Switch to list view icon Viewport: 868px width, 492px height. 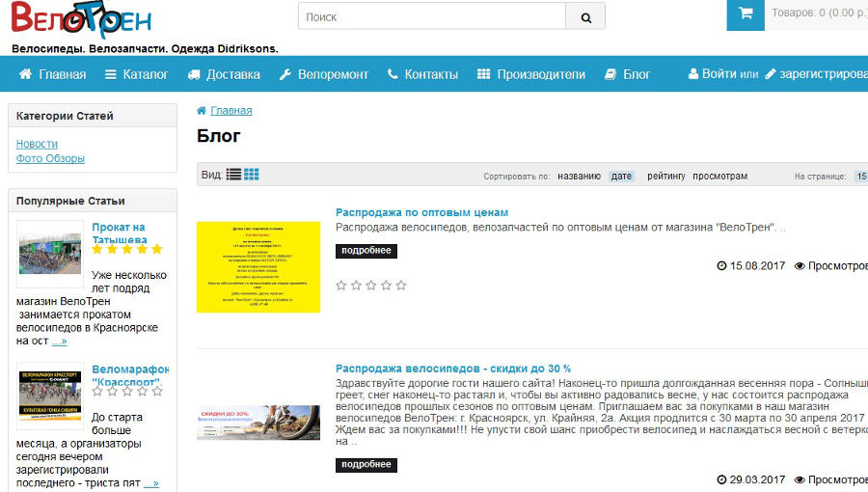[x=233, y=175]
